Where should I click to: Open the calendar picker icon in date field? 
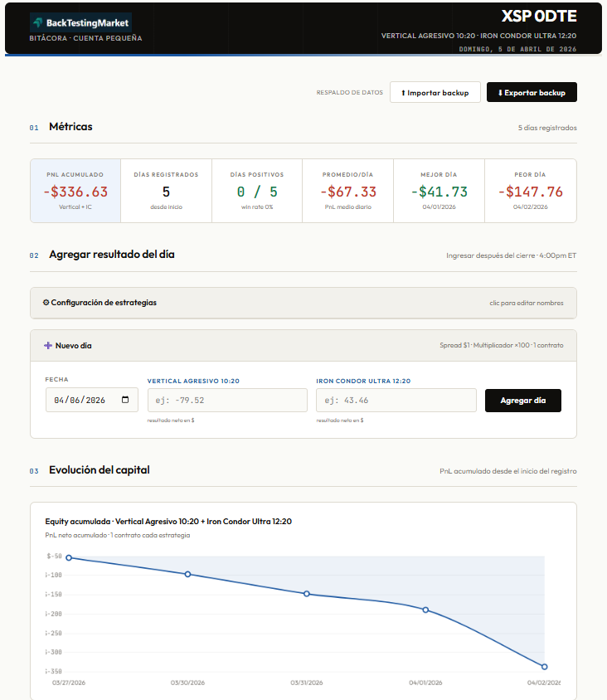(125, 400)
